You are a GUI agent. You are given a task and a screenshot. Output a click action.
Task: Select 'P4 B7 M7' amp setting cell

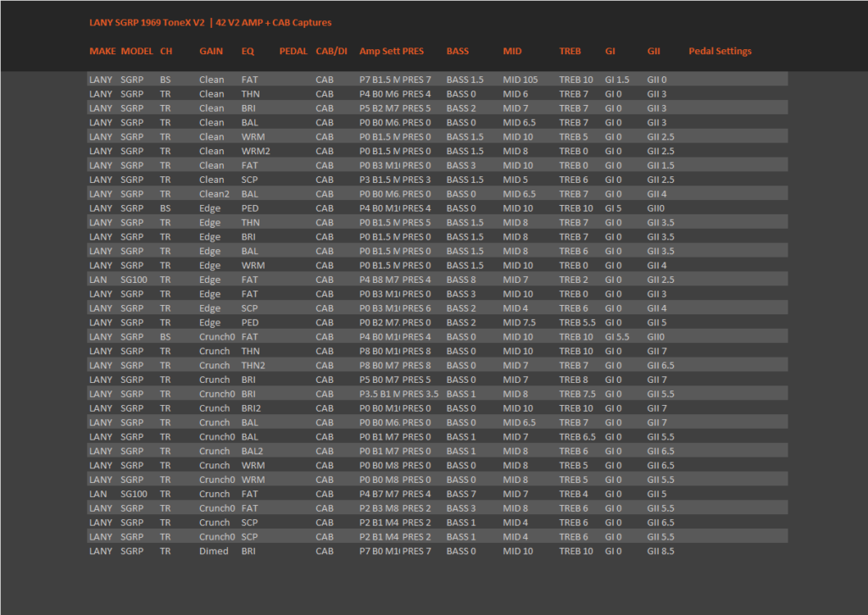pyautogui.click(x=379, y=494)
